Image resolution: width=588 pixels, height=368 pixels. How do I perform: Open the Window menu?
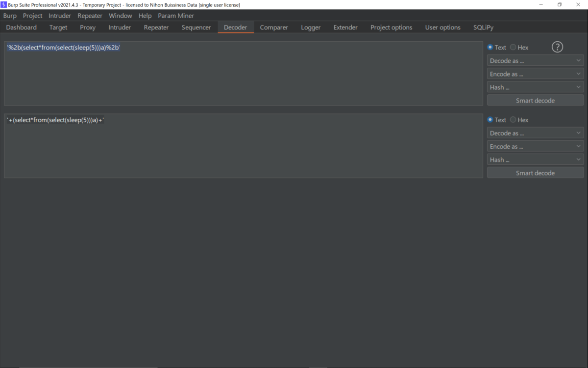120,16
